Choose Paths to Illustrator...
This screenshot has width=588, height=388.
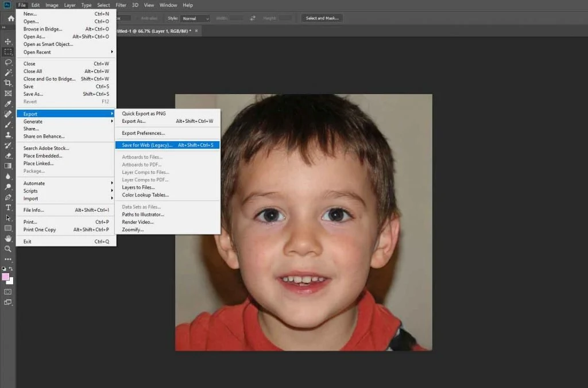(168, 215)
